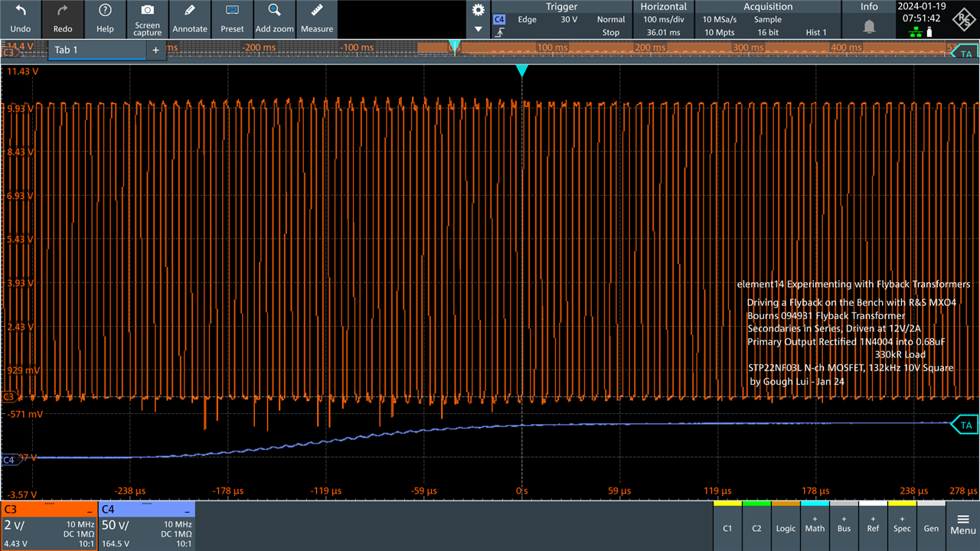980x551 pixels.
Task: Change the Edge trigger type
Action: click(527, 20)
